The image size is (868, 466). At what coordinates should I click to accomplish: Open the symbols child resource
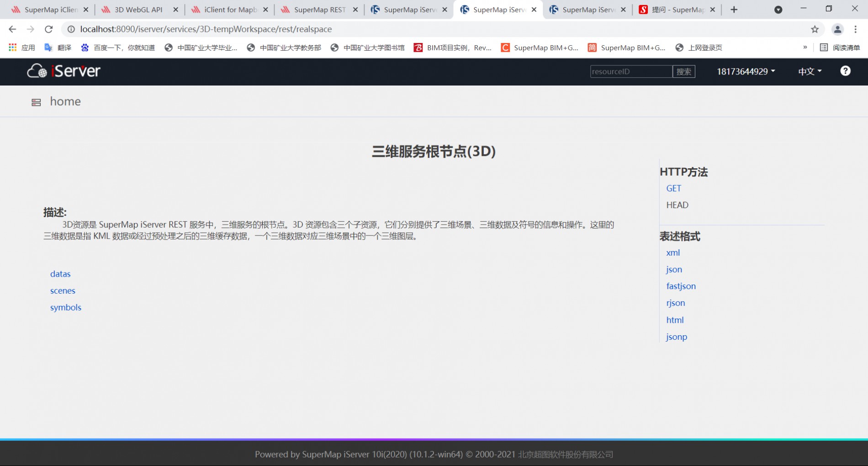[x=66, y=308]
